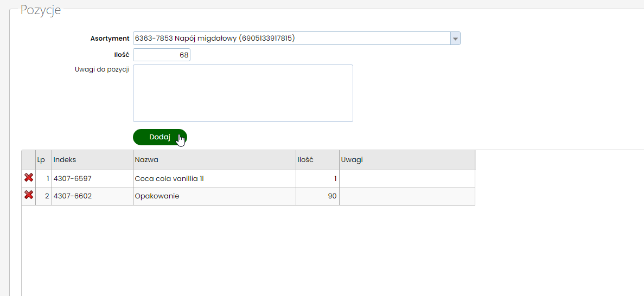Click the Indeks column header

pos(92,160)
